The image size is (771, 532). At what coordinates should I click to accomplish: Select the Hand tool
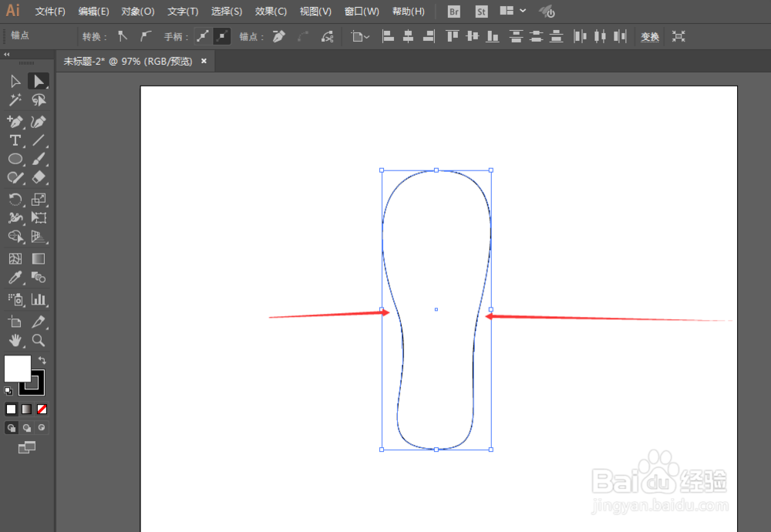coord(15,340)
